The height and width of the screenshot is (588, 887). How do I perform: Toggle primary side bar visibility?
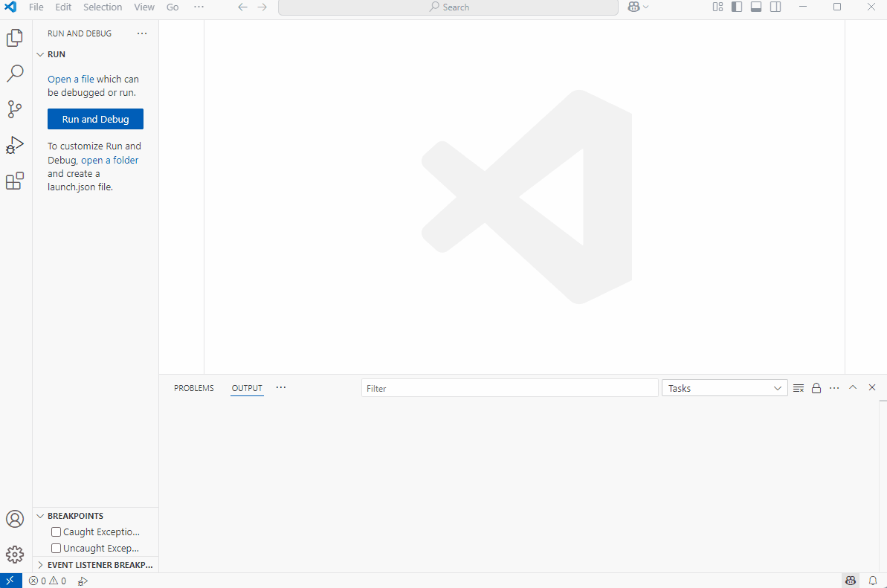(x=737, y=7)
